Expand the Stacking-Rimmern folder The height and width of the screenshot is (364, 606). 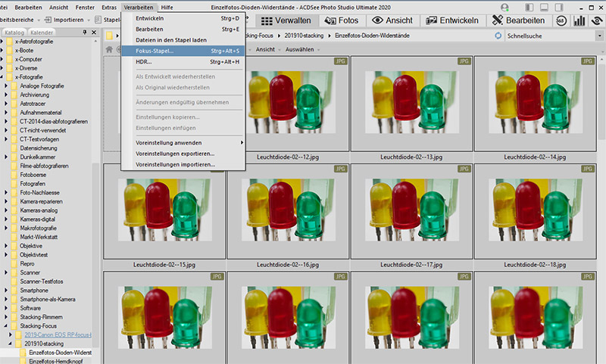click(7, 317)
